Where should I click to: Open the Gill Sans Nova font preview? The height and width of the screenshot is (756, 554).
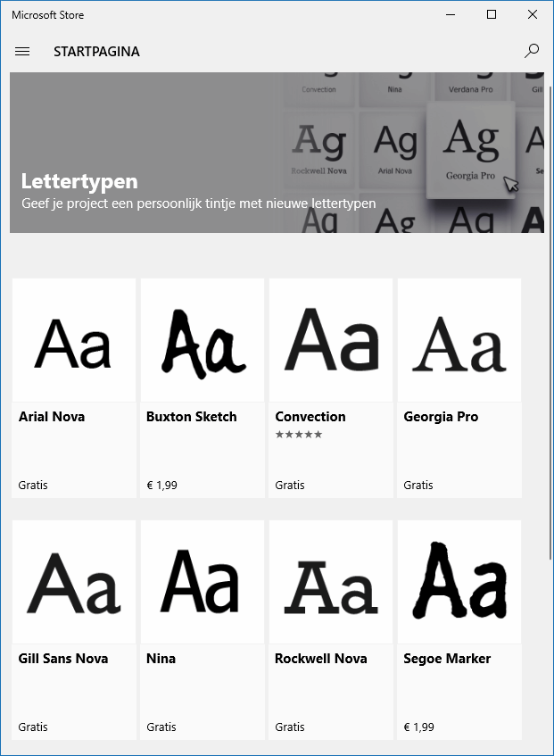(74, 582)
